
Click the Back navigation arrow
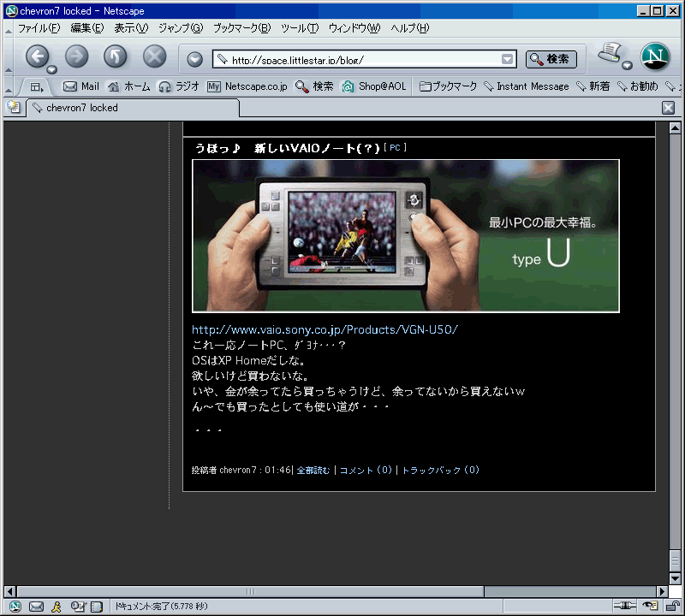pyautogui.click(x=37, y=56)
